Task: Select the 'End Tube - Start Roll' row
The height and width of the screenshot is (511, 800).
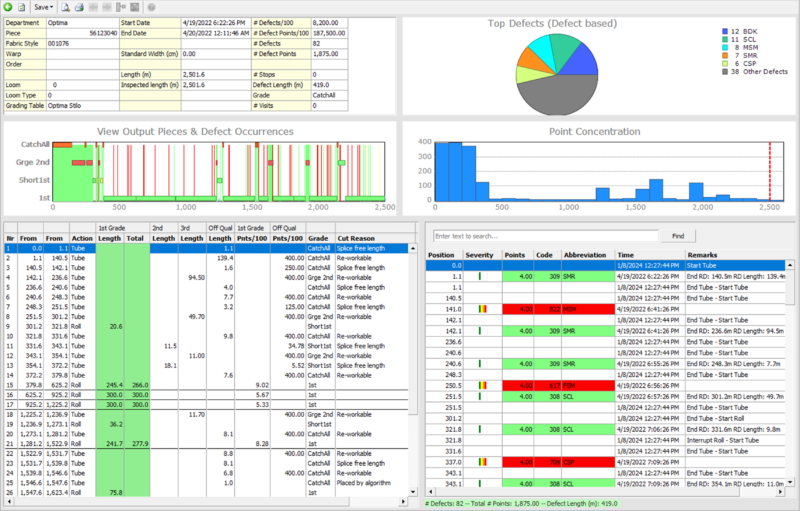Action: 606,418
